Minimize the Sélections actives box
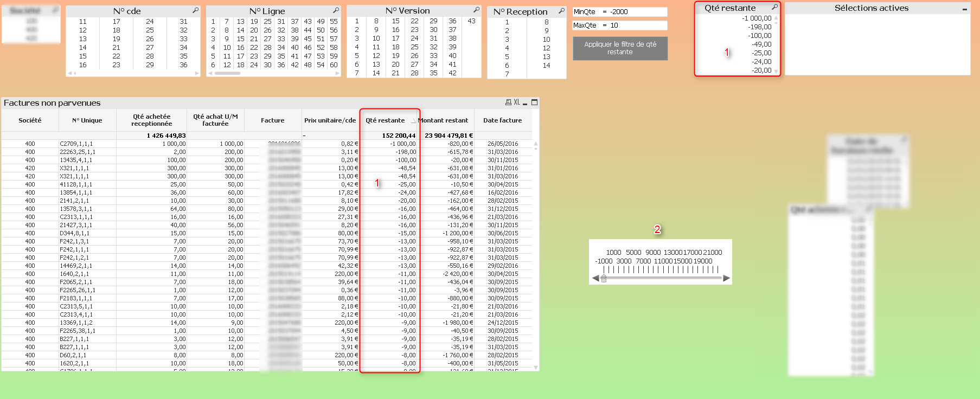The height and width of the screenshot is (399, 980). (x=964, y=9)
